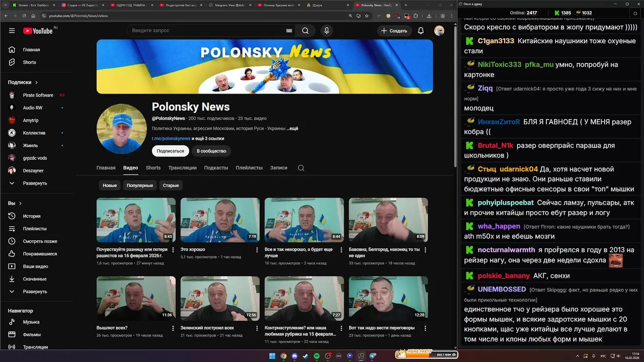Open the account avatar menu
Viewport: 644px width, 362px height.
[x=439, y=31]
